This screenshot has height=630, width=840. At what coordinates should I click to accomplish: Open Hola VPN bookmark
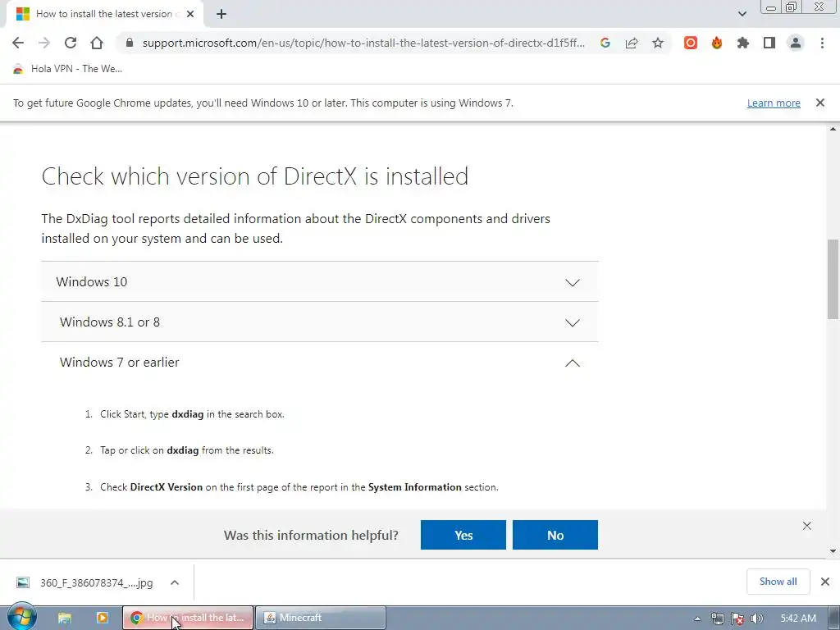pyautogui.click(x=67, y=69)
